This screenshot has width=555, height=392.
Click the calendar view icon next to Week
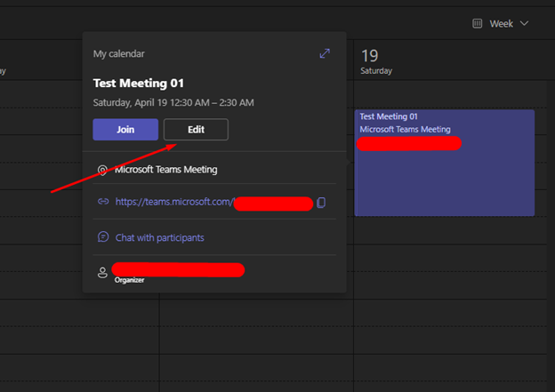click(477, 23)
